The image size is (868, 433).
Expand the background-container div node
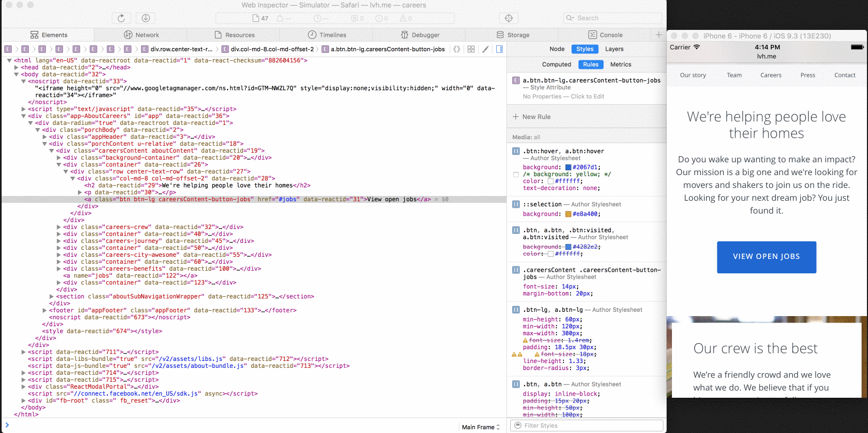pyautogui.click(x=58, y=158)
